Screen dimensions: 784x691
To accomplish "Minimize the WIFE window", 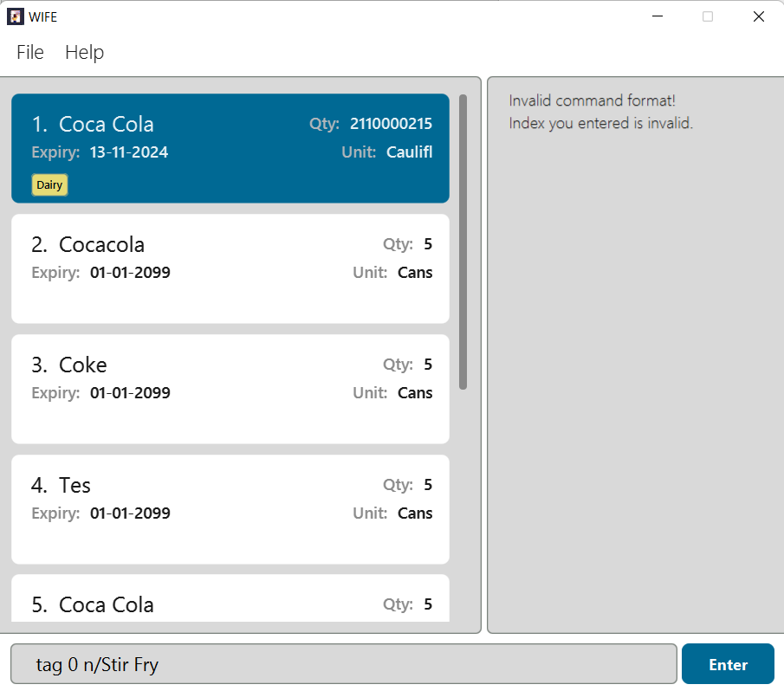I will click(x=658, y=16).
